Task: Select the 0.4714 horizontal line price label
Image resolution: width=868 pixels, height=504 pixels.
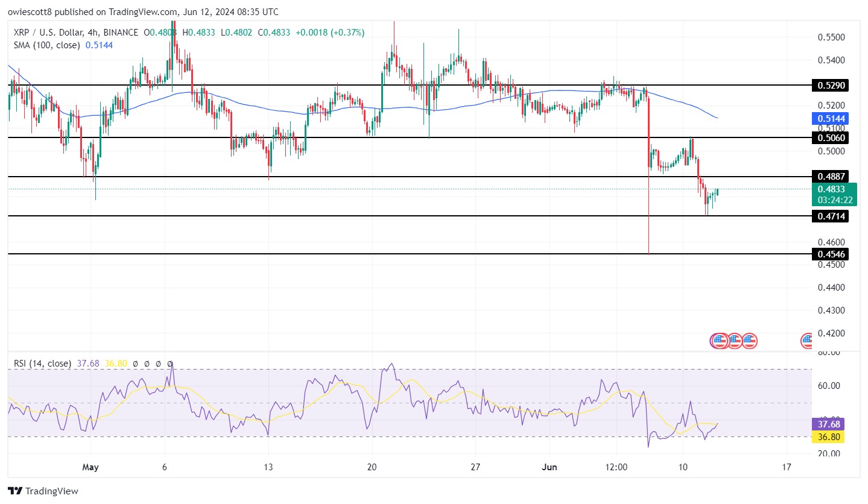Action: (830, 216)
